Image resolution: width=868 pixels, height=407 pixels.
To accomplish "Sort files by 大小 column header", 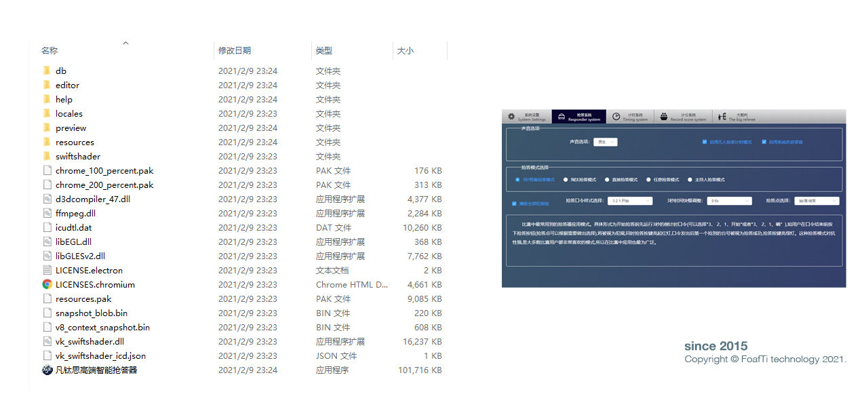I will (406, 51).
